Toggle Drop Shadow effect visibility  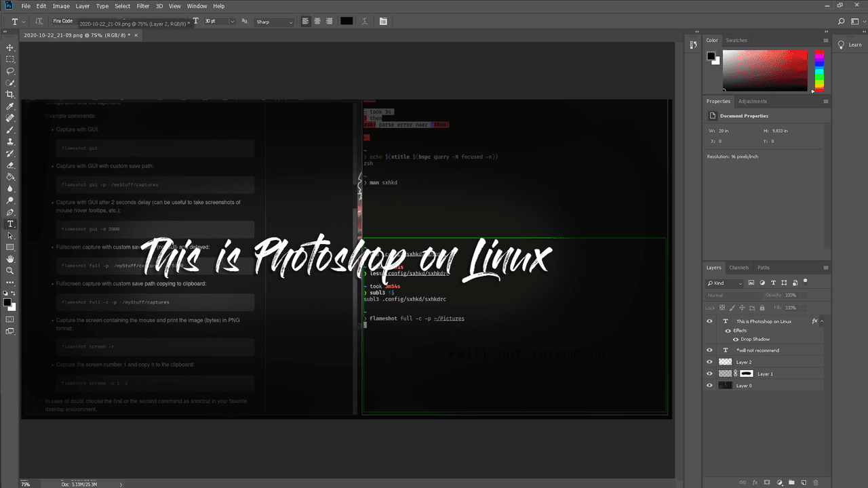(736, 339)
